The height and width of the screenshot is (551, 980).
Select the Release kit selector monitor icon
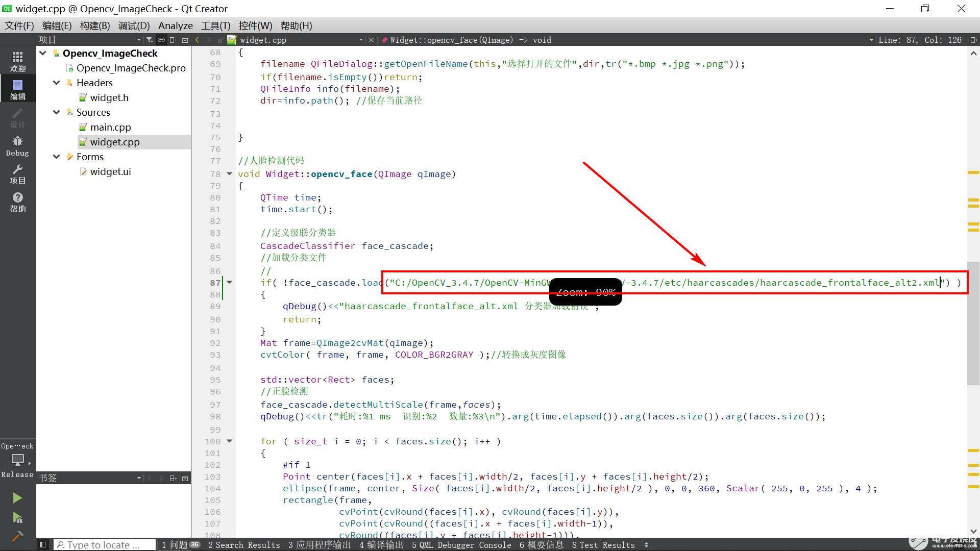tap(18, 461)
